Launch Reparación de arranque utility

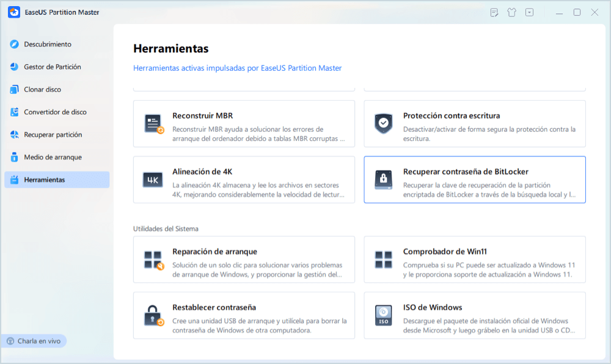244,260
